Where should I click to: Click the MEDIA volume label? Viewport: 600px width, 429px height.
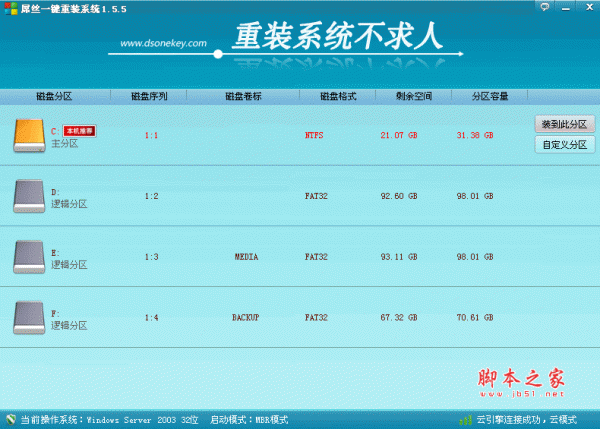(246, 257)
